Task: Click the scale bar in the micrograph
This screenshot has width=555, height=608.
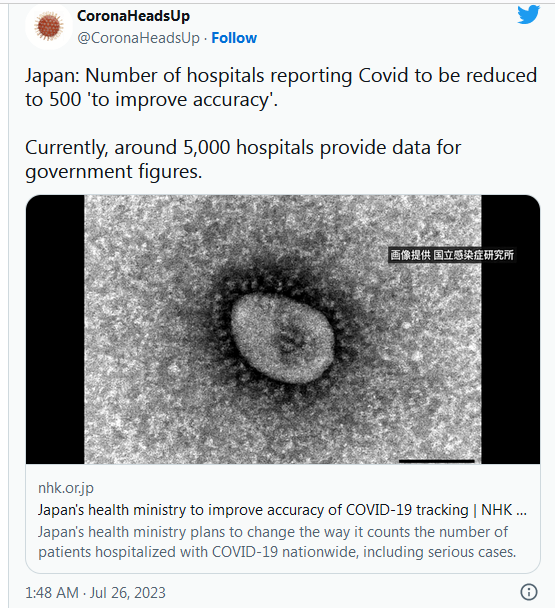Action: 437,461
